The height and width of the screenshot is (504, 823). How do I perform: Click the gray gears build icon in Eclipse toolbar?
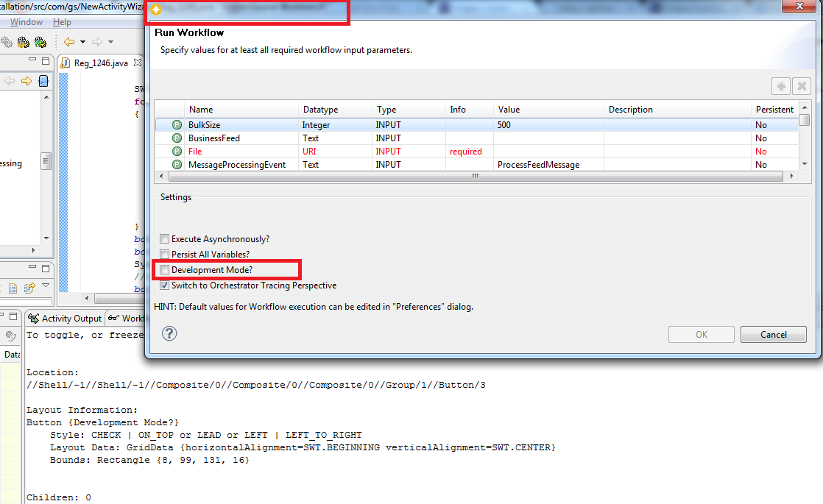coord(7,42)
